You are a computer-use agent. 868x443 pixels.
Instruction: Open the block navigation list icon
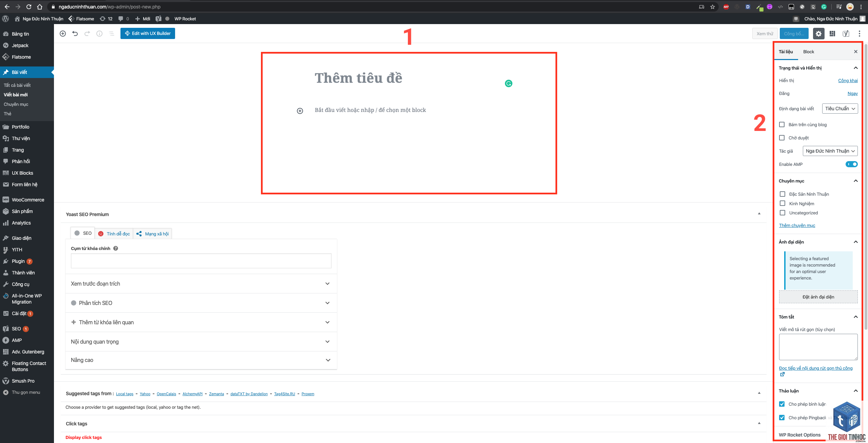(112, 34)
